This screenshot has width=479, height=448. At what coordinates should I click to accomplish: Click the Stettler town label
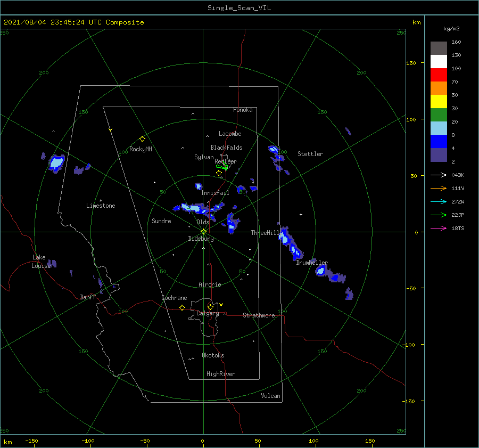click(x=310, y=154)
